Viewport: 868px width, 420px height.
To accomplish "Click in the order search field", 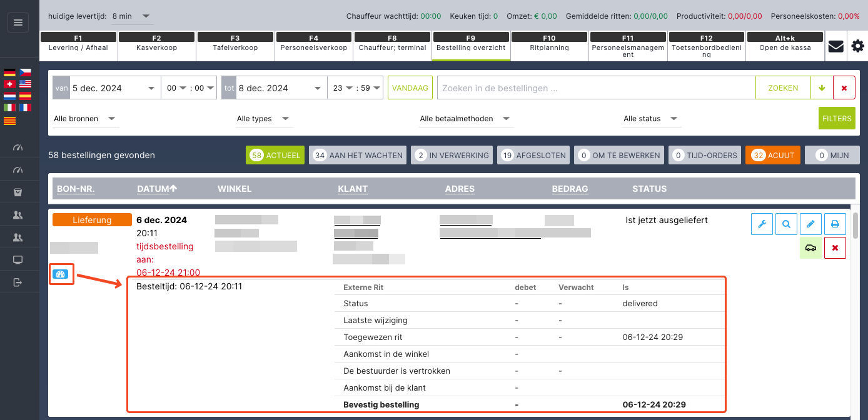I will [595, 88].
